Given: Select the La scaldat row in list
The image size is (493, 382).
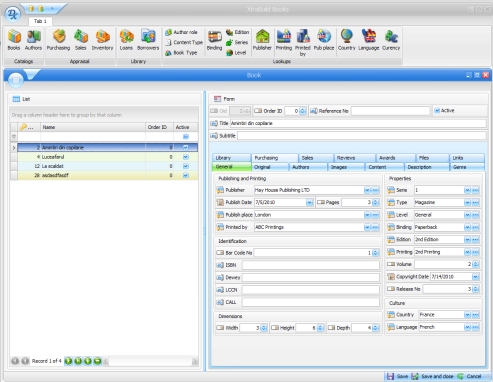Looking at the screenshot, I should (108, 166).
